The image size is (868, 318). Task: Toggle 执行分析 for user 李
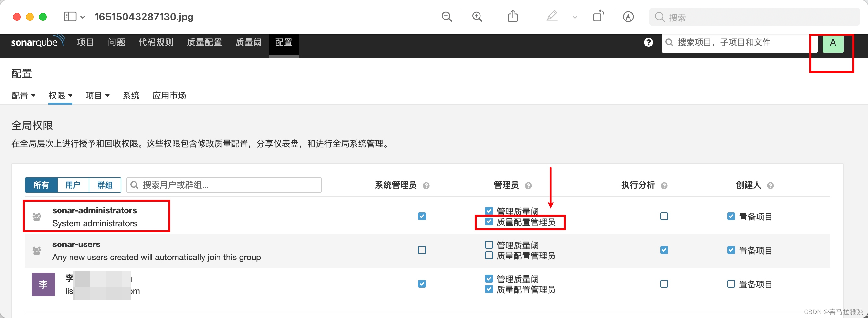click(x=664, y=284)
